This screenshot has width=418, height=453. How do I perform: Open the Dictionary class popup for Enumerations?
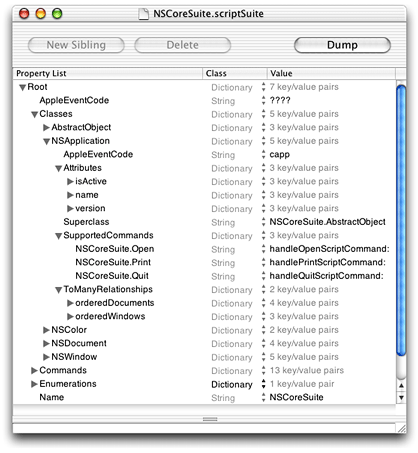[x=263, y=384]
